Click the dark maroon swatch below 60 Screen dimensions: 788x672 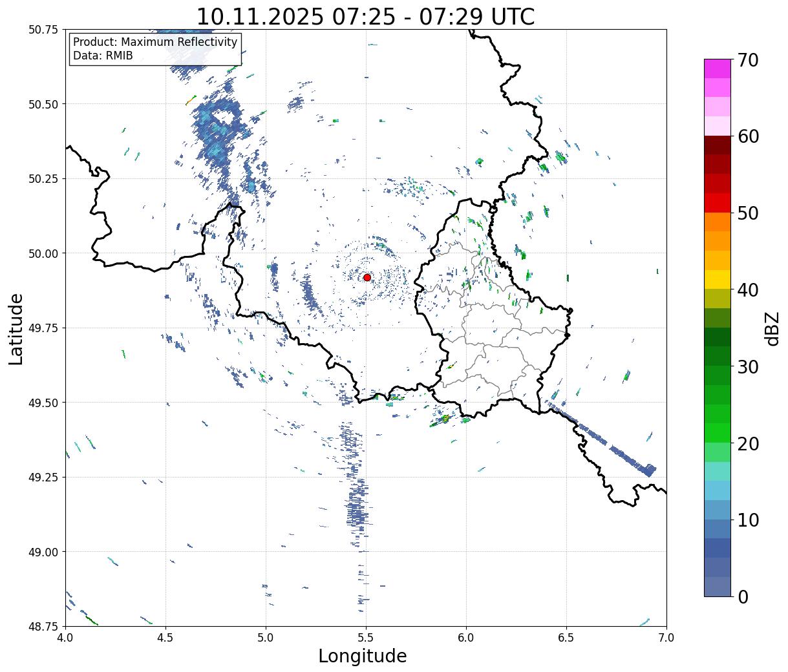coord(718,145)
